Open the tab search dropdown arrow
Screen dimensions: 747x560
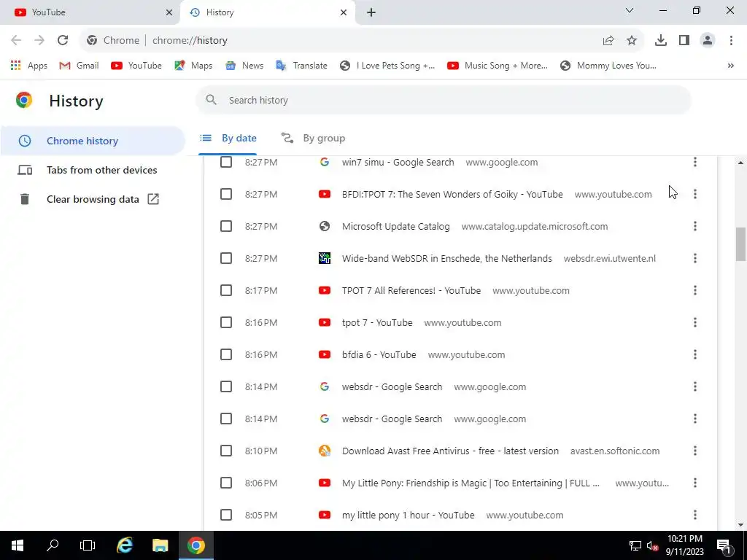(630, 10)
